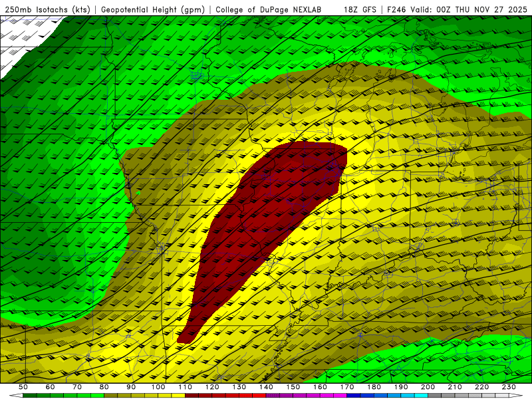Click the 190 knot legend label
The width and height of the screenshot is (532, 399).
(401, 387)
